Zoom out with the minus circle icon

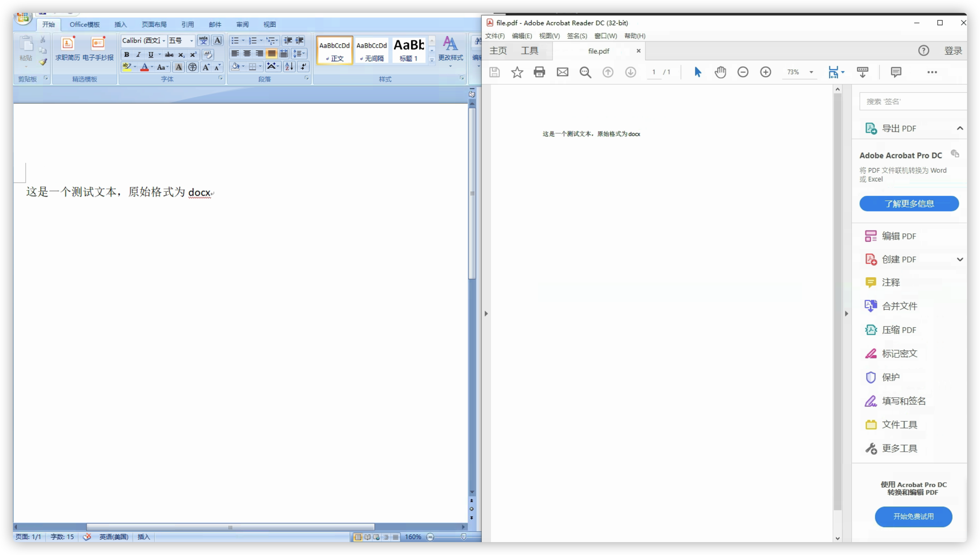743,72
